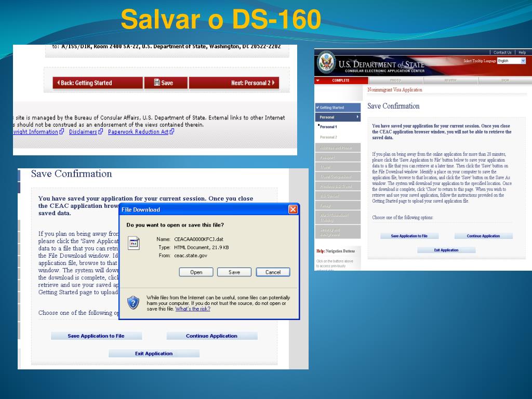Click the Salvar o DS-160 slide title
This screenshot has height=399, width=532.
pos(221,19)
